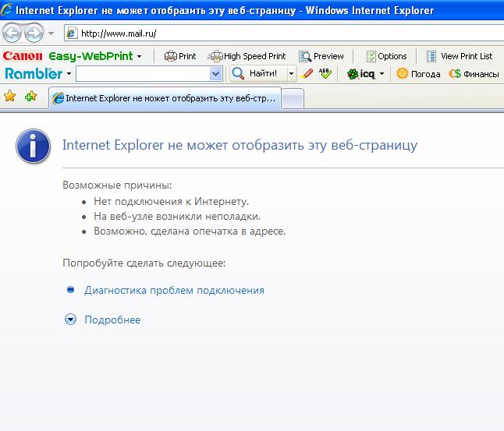504x431 pixels.
Task: Click the Preview toolbar button
Action: click(321, 56)
